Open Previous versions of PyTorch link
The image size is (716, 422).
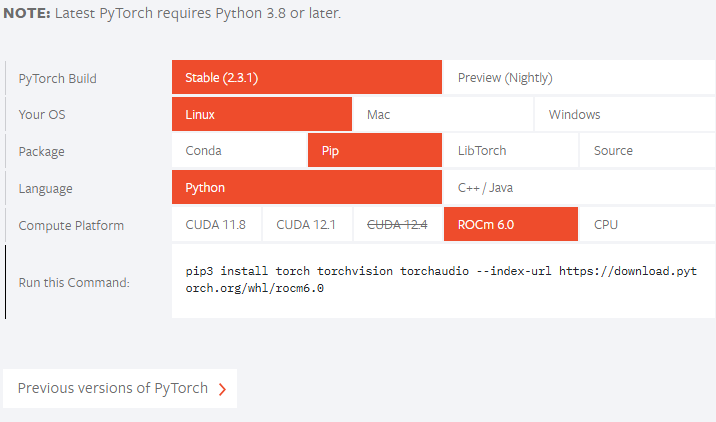coord(120,388)
